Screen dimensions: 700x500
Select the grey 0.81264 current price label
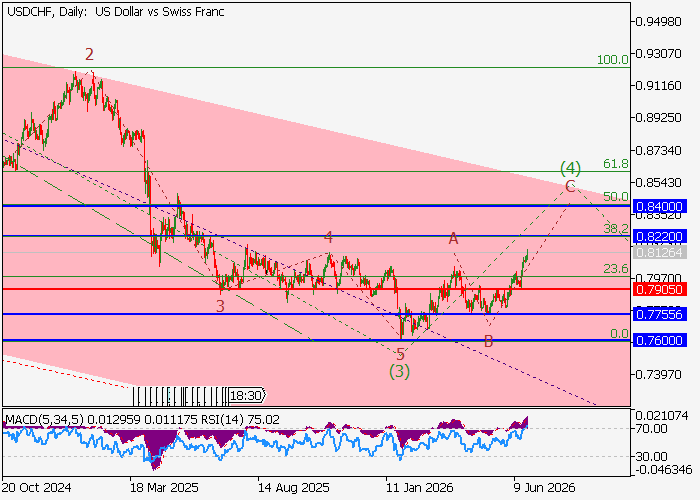pos(659,253)
